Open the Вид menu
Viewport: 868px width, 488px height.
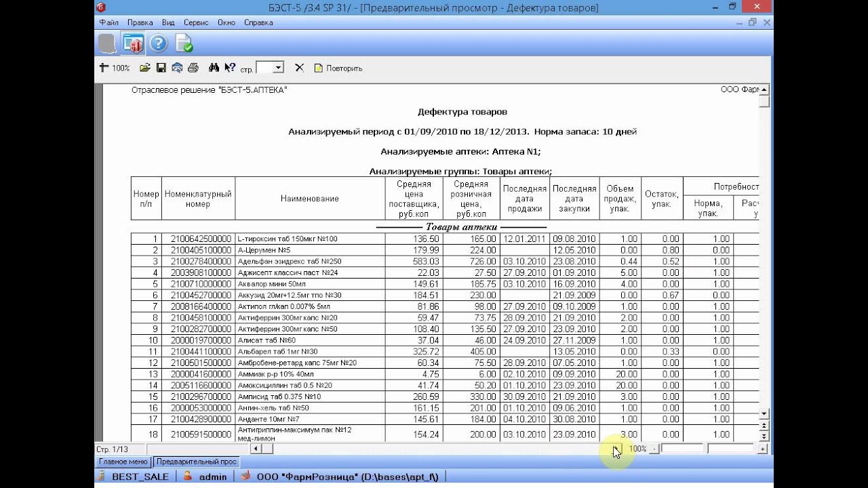pos(168,22)
